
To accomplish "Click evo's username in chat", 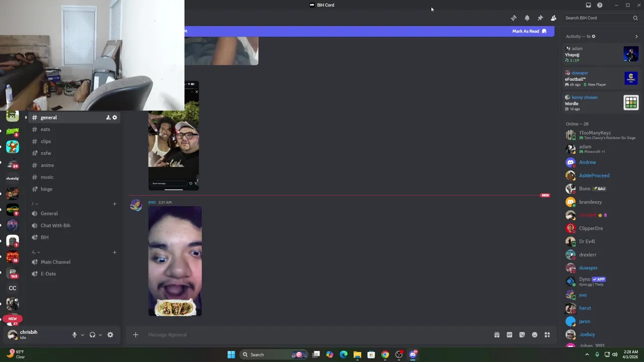I will pyautogui.click(x=152, y=202).
